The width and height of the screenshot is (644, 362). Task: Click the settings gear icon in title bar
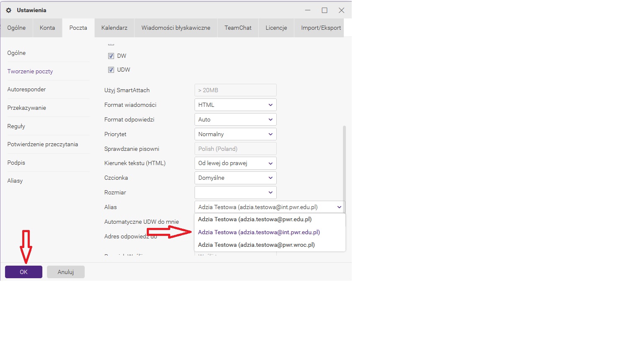pyautogui.click(x=8, y=10)
